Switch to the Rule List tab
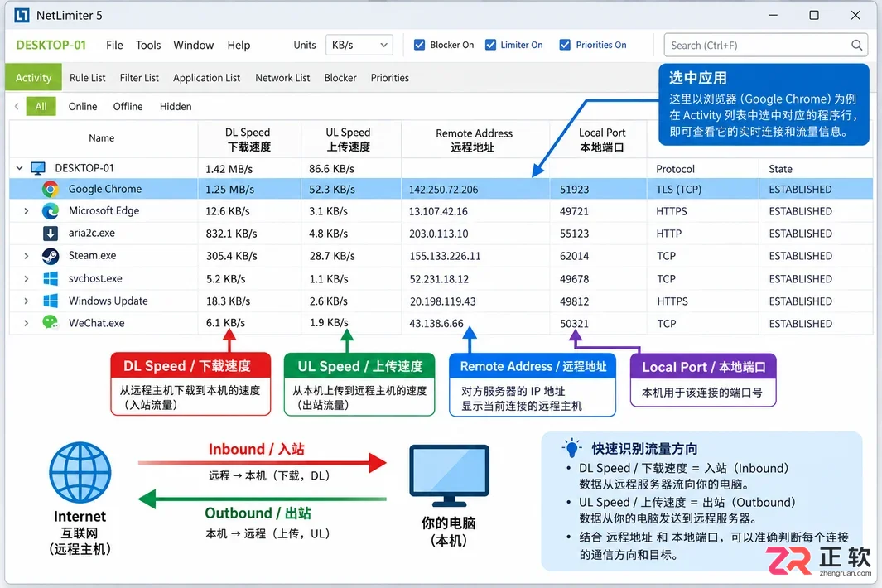Image resolution: width=882 pixels, height=588 pixels. tap(87, 78)
